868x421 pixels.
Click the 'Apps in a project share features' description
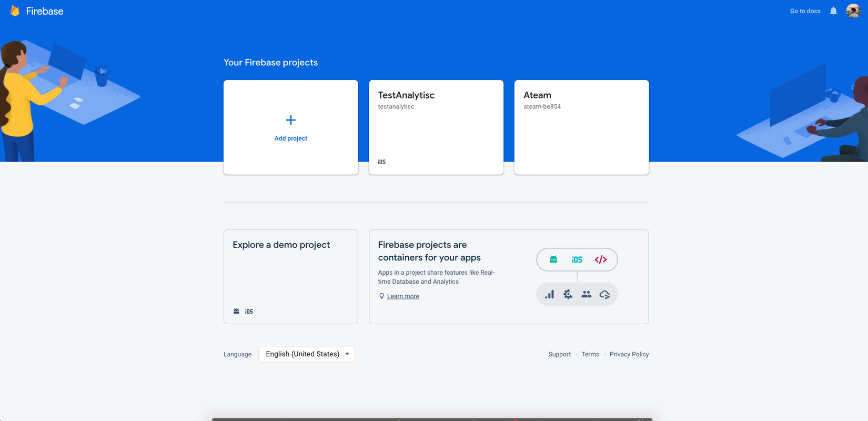[x=436, y=277]
